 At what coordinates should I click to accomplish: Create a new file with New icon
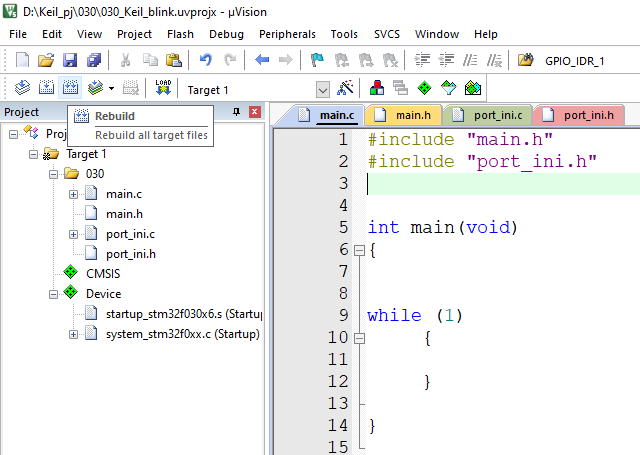pos(22,60)
